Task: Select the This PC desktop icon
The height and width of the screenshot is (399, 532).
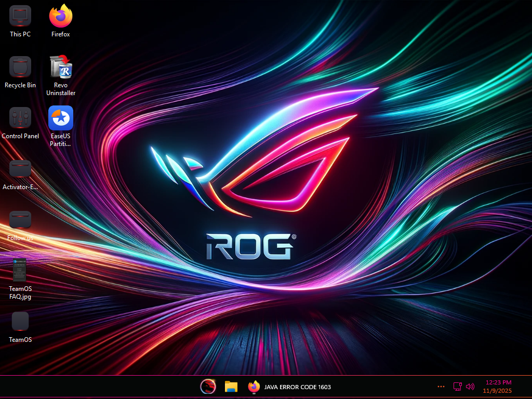Action: coord(20,21)
